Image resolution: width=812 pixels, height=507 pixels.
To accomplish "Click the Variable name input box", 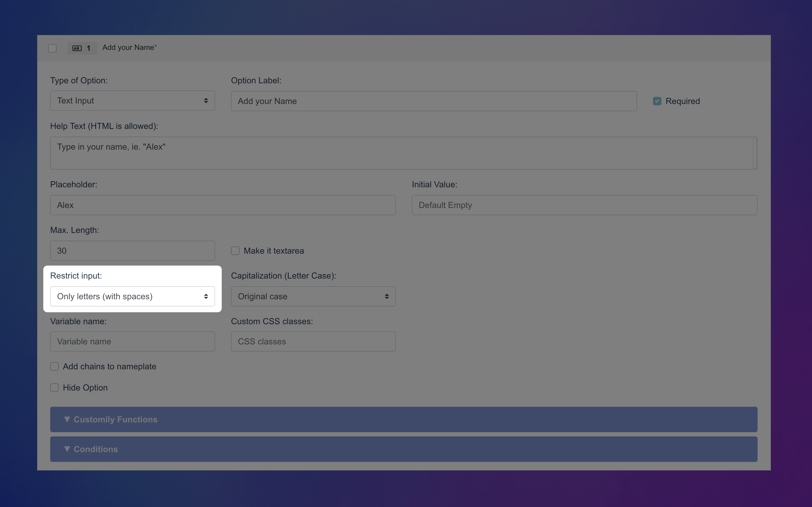I will [x=132, y=341].
